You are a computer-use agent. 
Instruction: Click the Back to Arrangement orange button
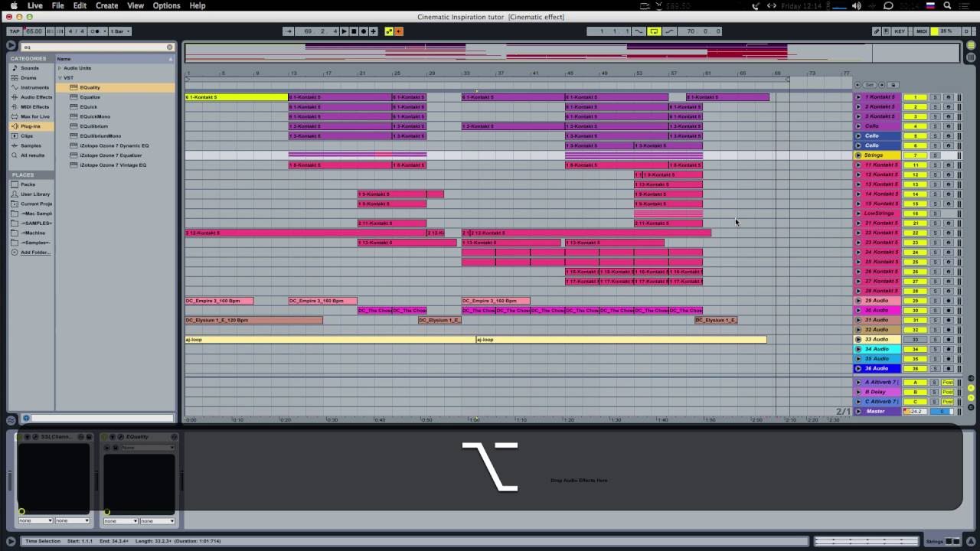(x=399, y=31)
